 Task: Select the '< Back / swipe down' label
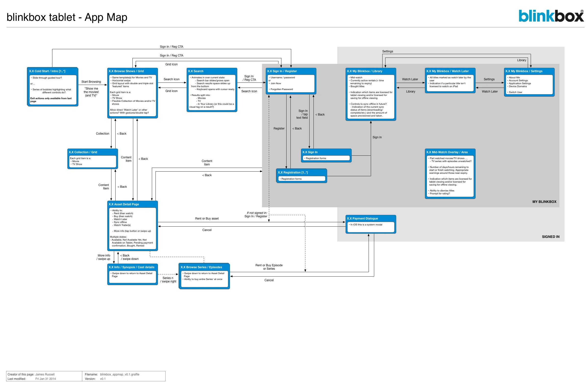(130, 257)
